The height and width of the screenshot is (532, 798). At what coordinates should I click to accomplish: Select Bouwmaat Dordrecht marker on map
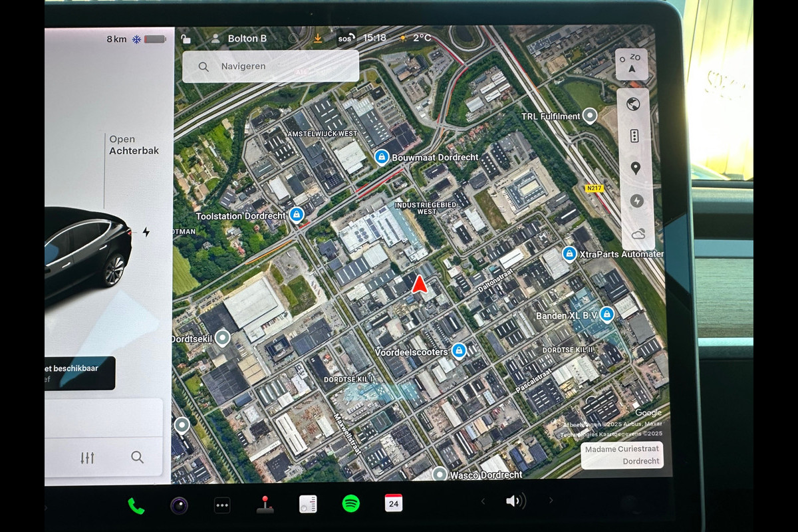pyautogui.click(x=382, y=157)
